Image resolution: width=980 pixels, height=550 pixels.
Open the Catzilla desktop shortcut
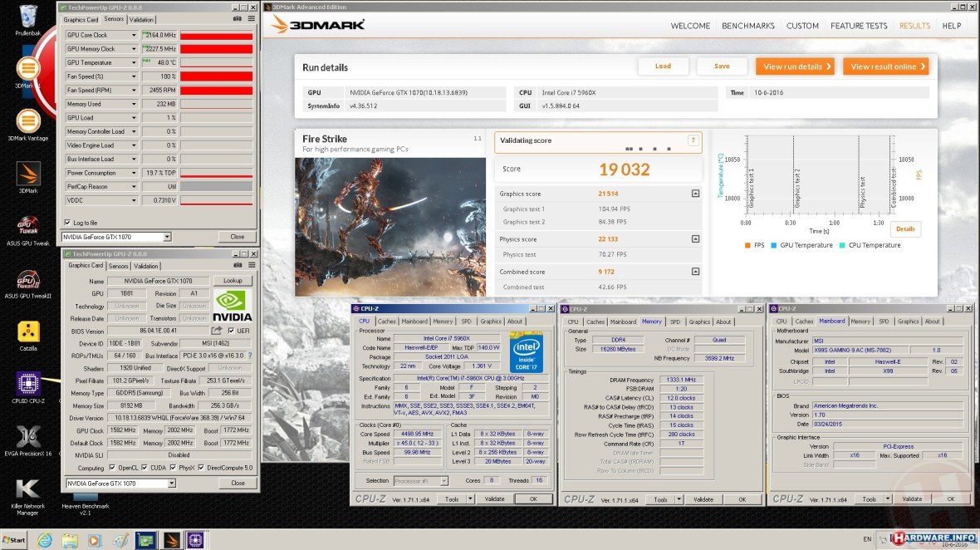pos(28,332)
